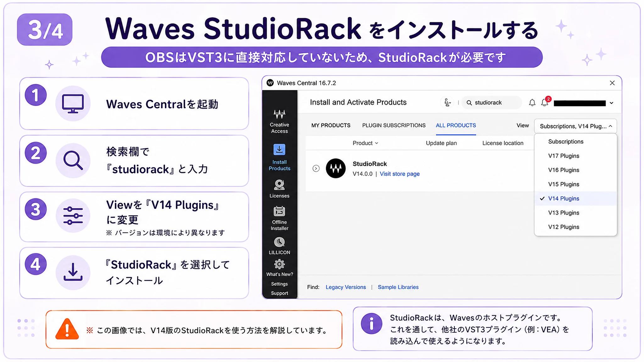Select the ALL PRODUCTS tab

pos(456,125)
